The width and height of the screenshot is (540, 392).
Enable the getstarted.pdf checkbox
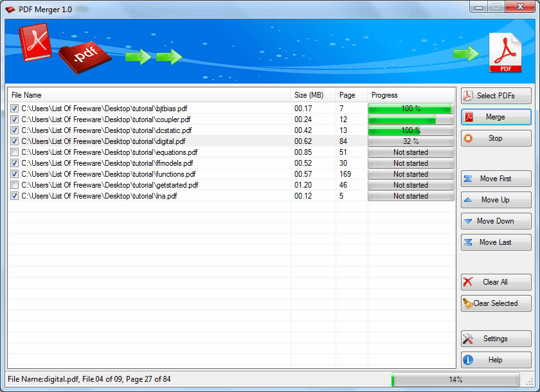[x=14, y=185]
